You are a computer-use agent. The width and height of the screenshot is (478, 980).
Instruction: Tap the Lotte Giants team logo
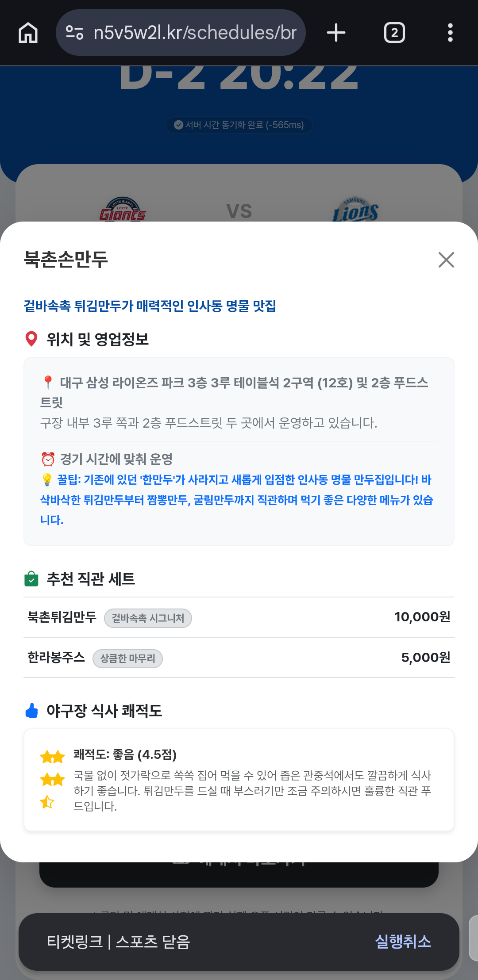pyautogui.click(x=123, y=211)
